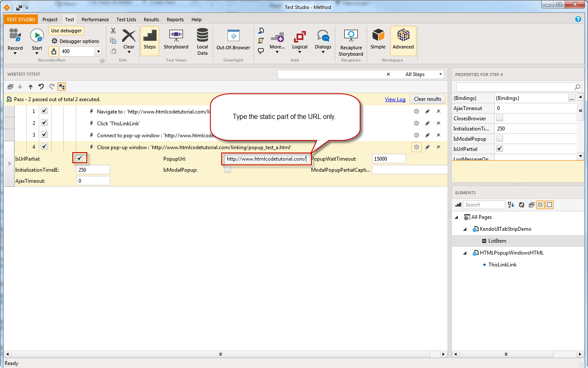Click the TEST STUDIO button
Viewport: 588px width, 368px height.
(21, 20)
